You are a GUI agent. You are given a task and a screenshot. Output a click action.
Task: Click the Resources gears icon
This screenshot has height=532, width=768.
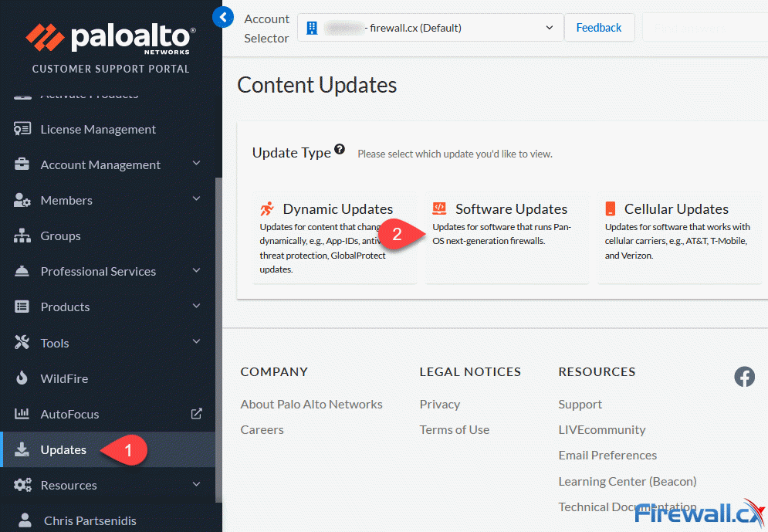point(22,485)
